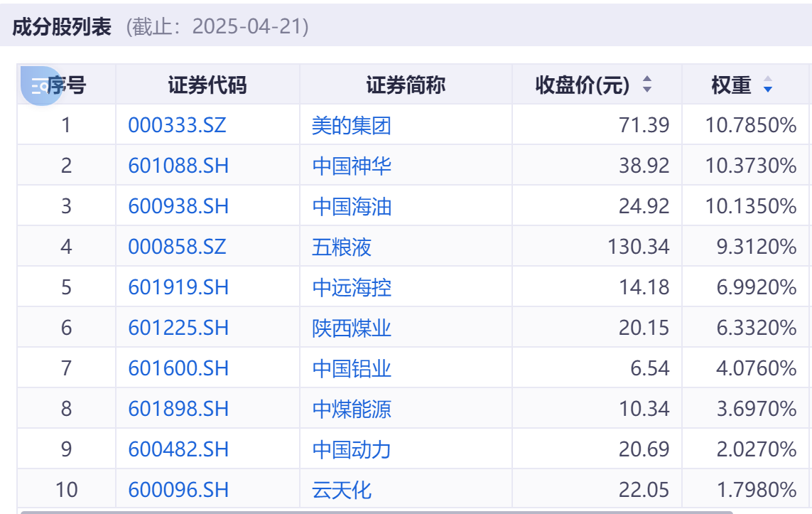Open 陕西煤业 stock page

[x=352, y=328]
